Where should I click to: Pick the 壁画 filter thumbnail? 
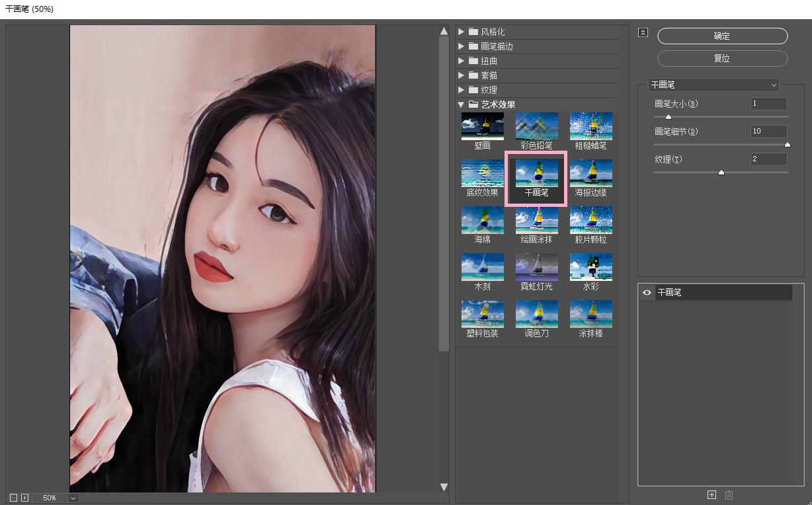click(x=482, y=131)
